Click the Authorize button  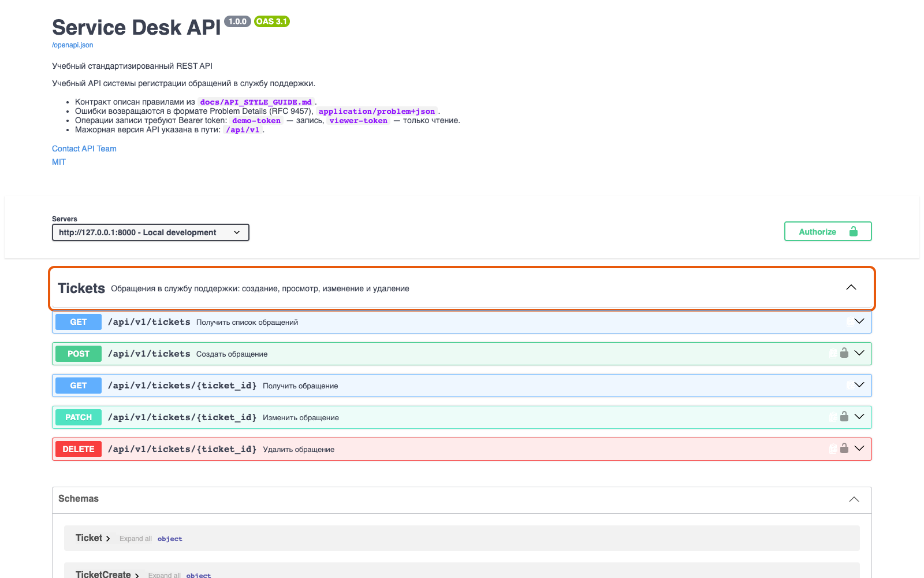[x=828, y=231]
